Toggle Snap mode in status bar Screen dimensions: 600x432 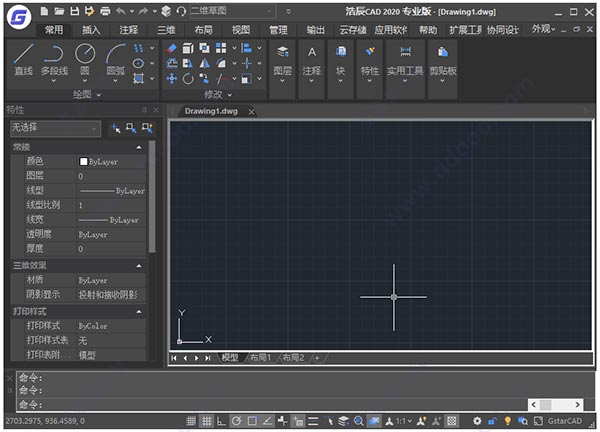[191, 421]
